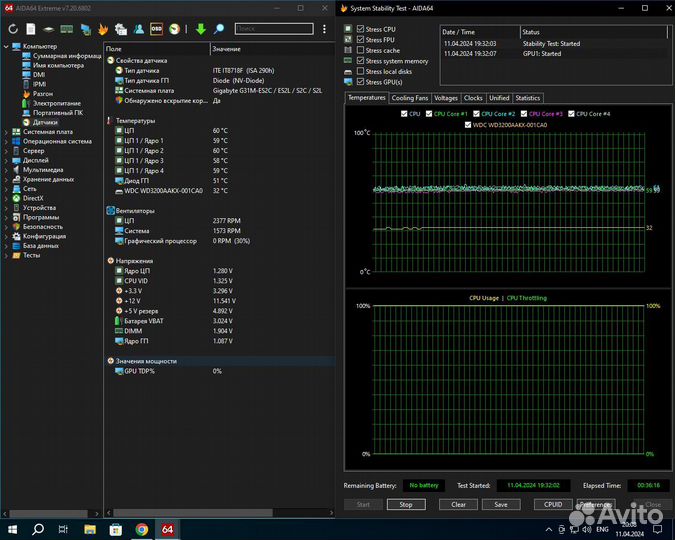
Task: Switch to Cooling Fans tab
Action: pos(410,98)
